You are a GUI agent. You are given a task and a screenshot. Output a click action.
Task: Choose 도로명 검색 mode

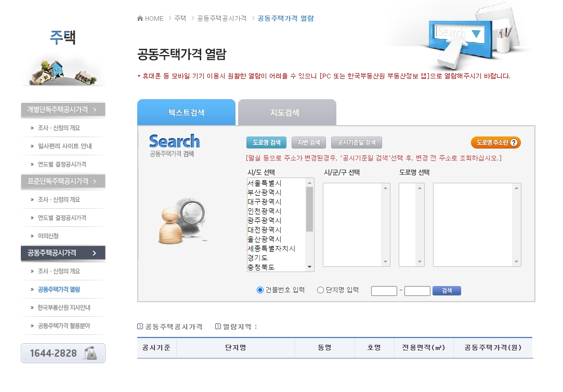(x=266, y=143)
